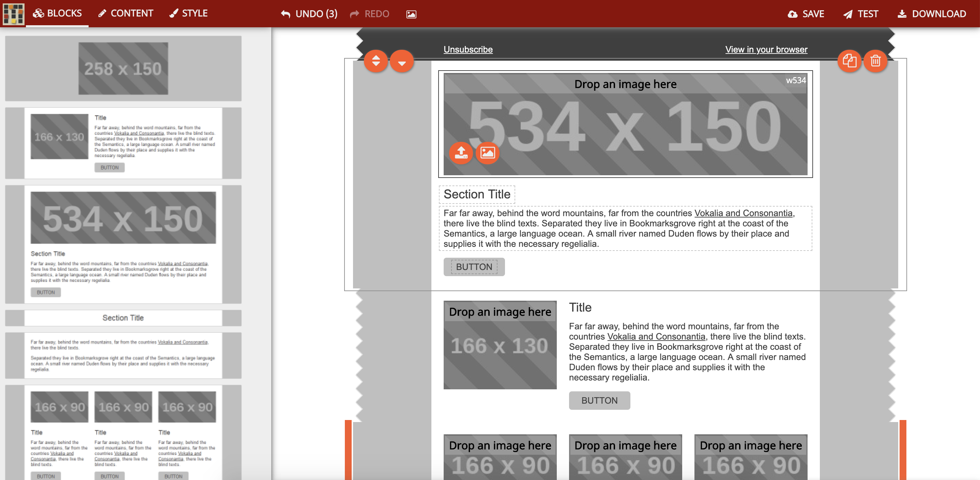Screen dimensions: 980x480
Task: Delete the selected block with trash icon
Action: point(875,61)
